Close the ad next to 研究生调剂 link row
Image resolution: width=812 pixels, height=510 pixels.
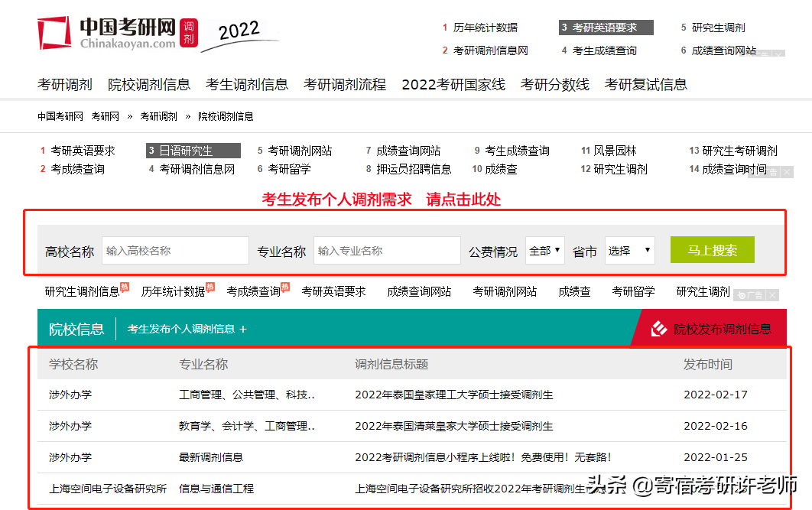pyautogui.click(x=772, y=295)
